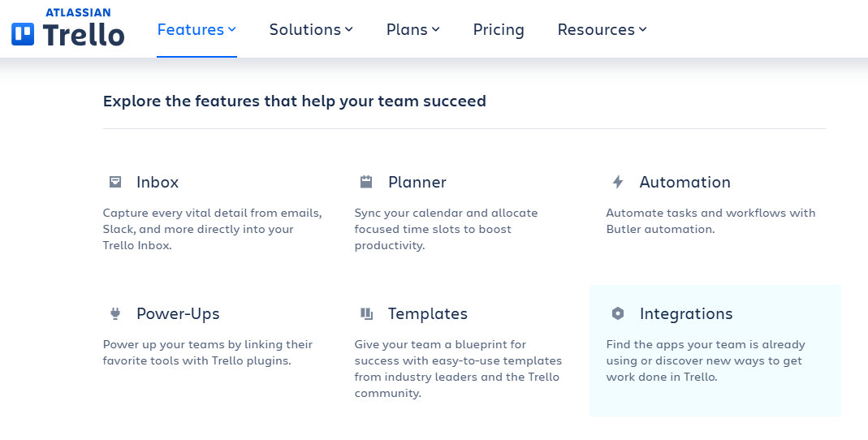868x440 pixels.
Task: Select the highlighted Integrations card description
Action: click(x=706, y=361)
